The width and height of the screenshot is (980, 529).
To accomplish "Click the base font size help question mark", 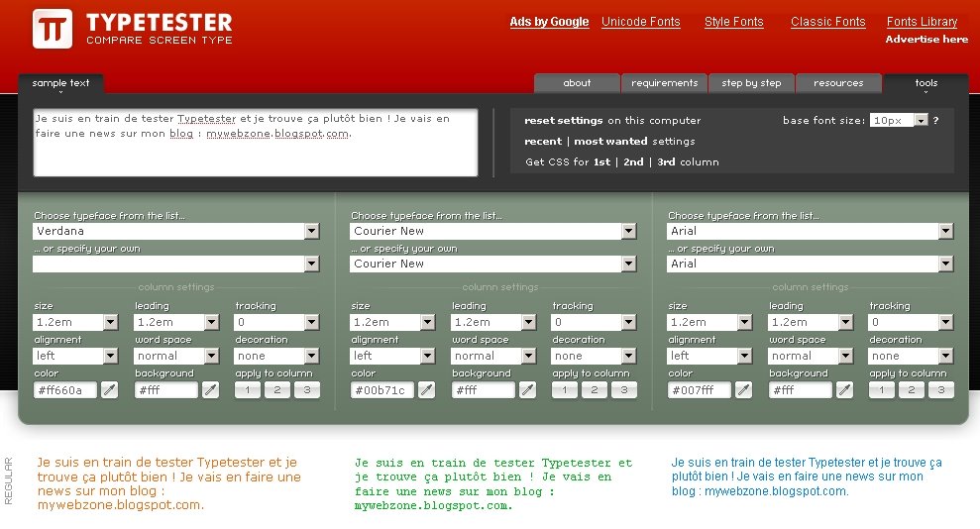I will click(935, 121).
